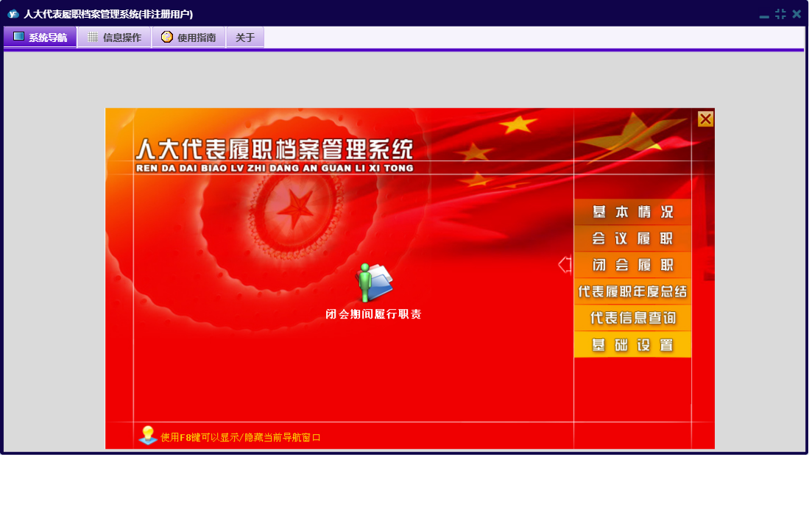Open the 使用指南 tab
The image size is (809, 532).
[189, 37]
